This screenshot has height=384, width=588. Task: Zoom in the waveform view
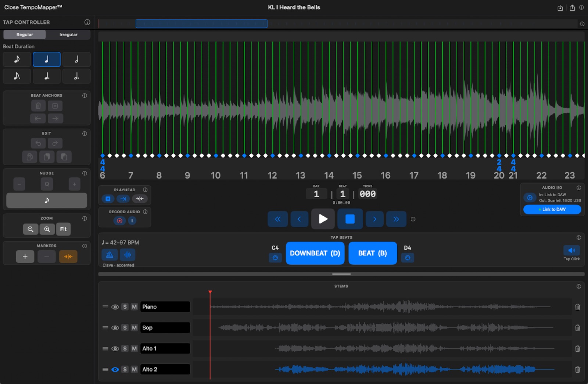[47, 229]
